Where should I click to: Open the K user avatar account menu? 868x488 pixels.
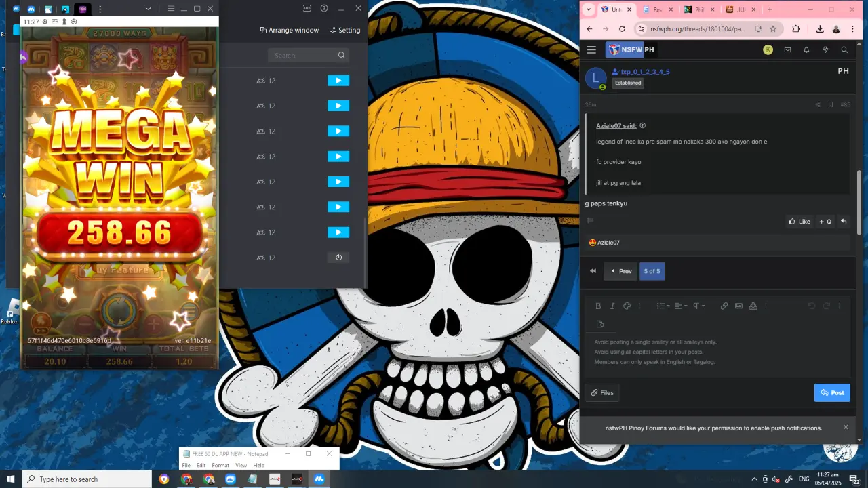(768, 49)
